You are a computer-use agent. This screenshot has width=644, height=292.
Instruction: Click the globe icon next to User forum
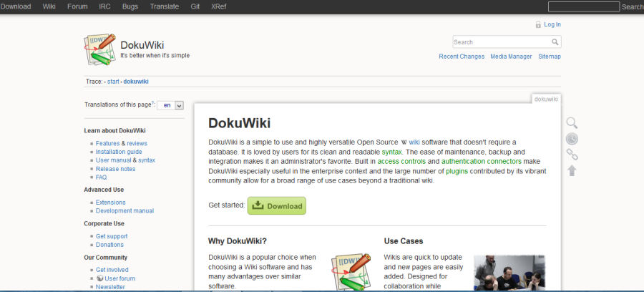click(99, 278)
